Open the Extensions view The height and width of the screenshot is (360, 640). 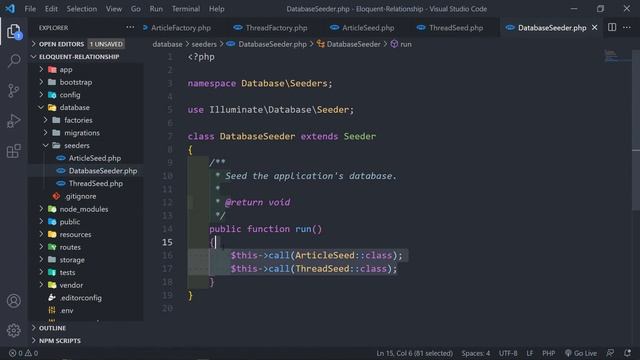[x=14, y=151]
